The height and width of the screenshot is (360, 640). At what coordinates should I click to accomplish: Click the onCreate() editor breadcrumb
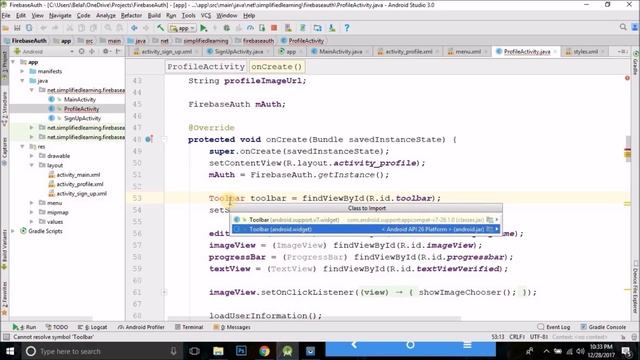pos(277,67)
